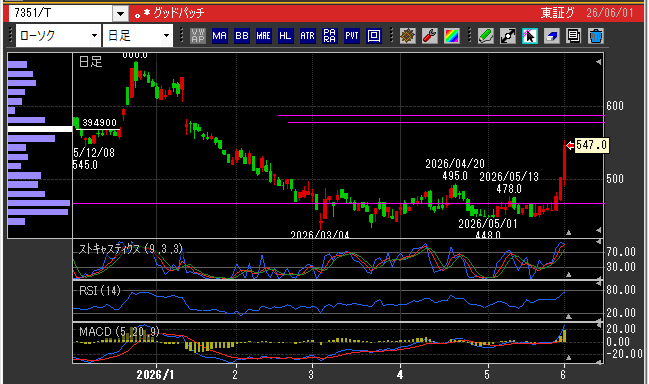Click the 495.0 high price label
Viewport: 649px width, 384px height.
tap(454, 176)
